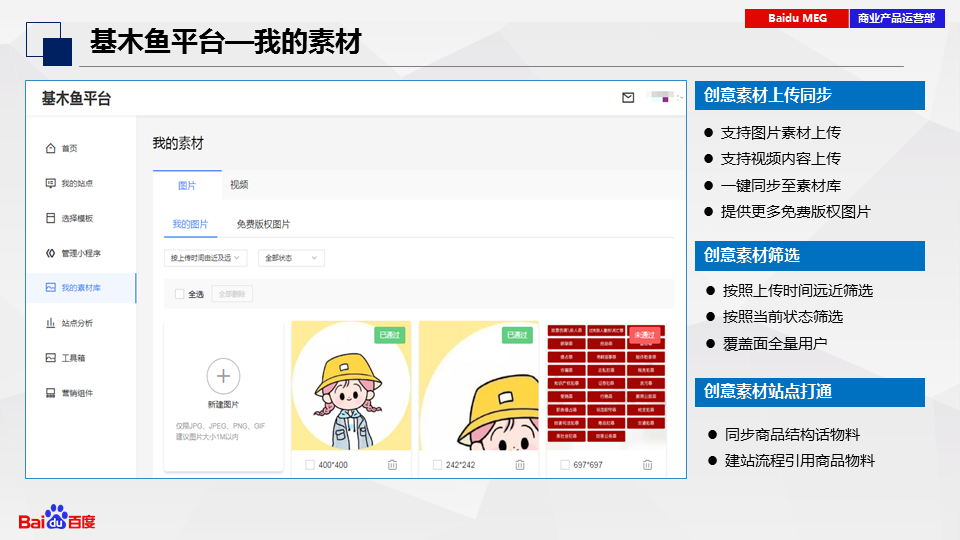Open the mail envelope icon in header
The width and height of the screenshot is (960, 540).
(628, 97)
